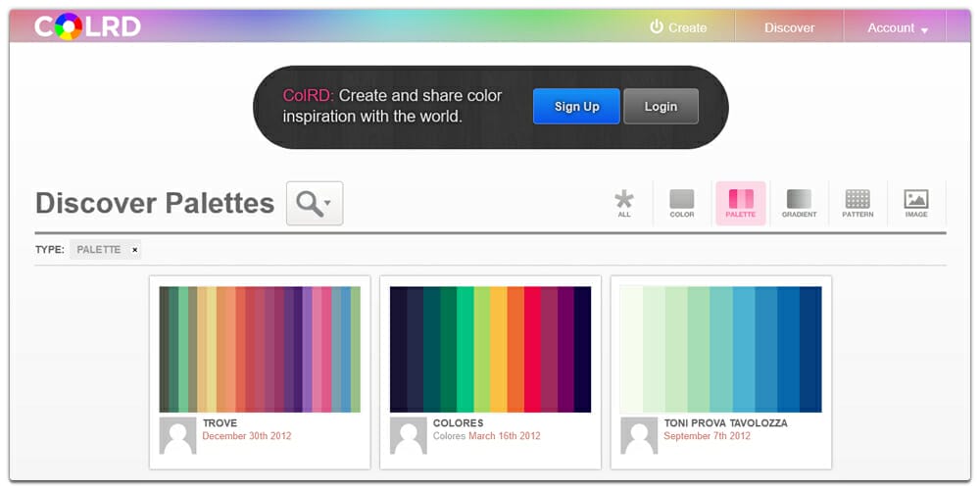Filter by Color type icon
This screenshot has width=980, height=490.
click(x=682, y=203)
